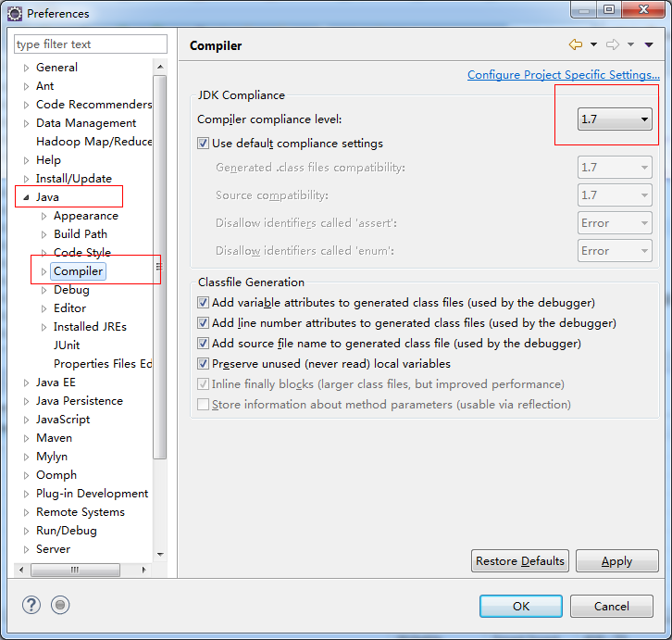672x640 pixels.
Task: Select Oomph preferences item
Action: 56,475
